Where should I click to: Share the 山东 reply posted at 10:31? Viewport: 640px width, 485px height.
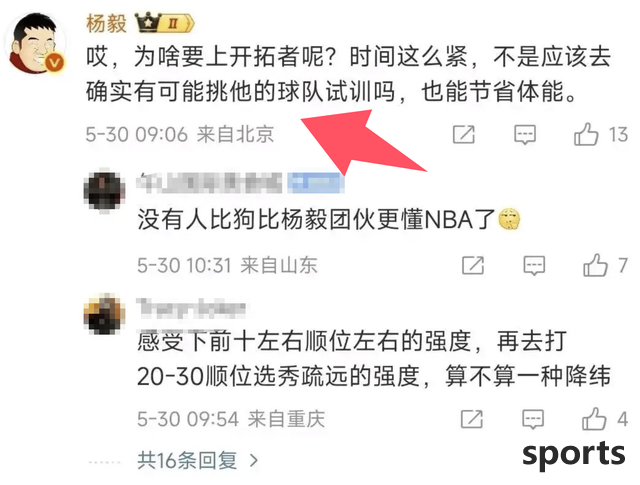pyautogui.click(x=473, y=265)
